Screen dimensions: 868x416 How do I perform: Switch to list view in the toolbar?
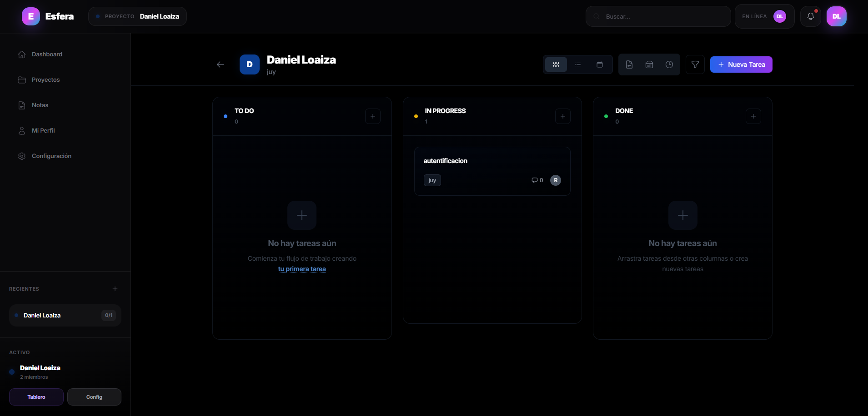point(578,64)
